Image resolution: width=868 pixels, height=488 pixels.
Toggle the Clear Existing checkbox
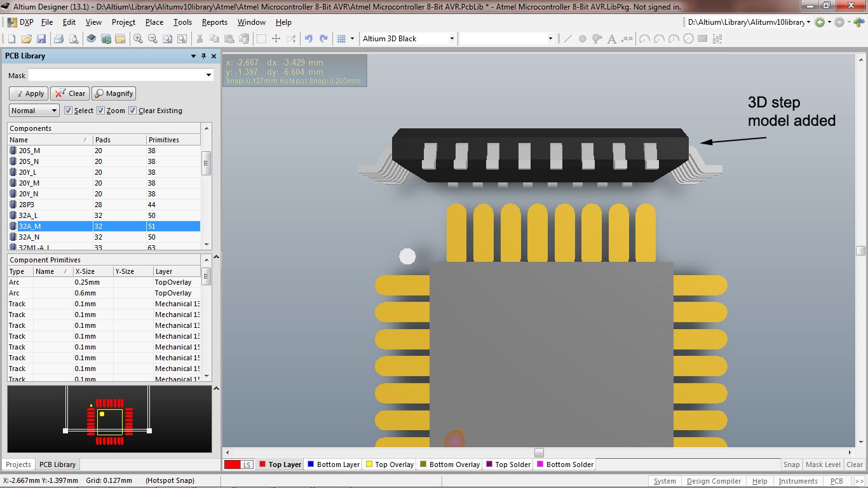pyautogui.click(x=133, y=111)
